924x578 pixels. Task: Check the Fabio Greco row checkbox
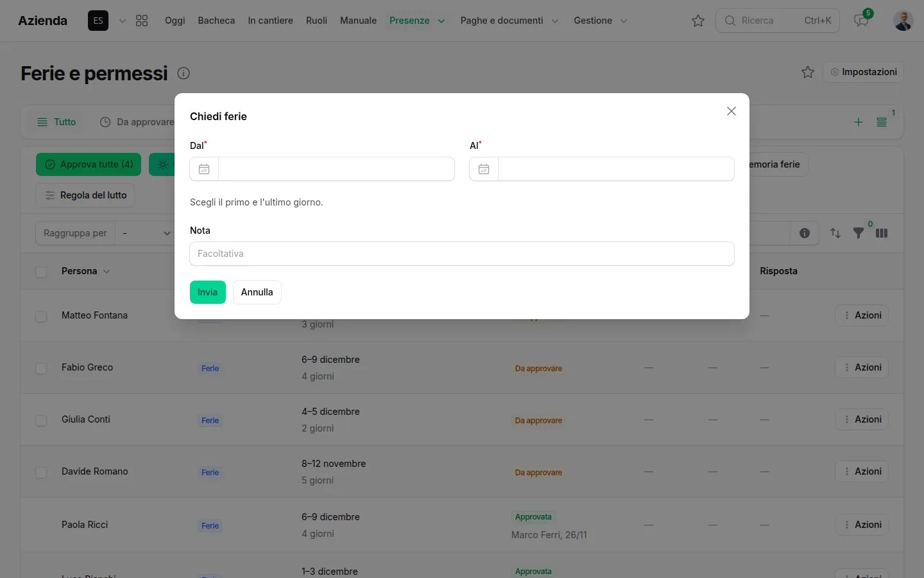41,368
